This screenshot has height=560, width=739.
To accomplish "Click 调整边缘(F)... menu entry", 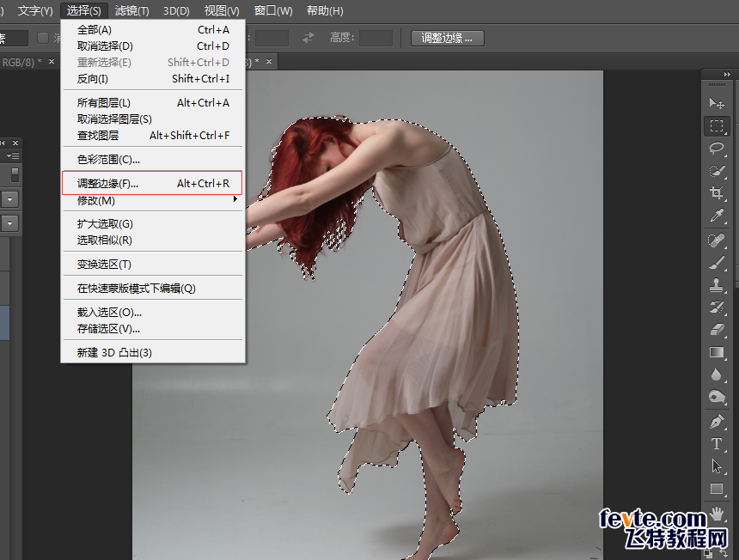I will [x=107, y=183].
